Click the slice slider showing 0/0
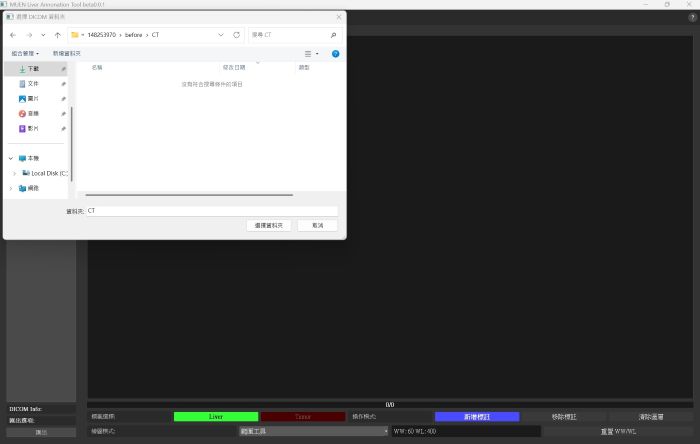Screen dimensions: 700x444 [x=390, y=404]
